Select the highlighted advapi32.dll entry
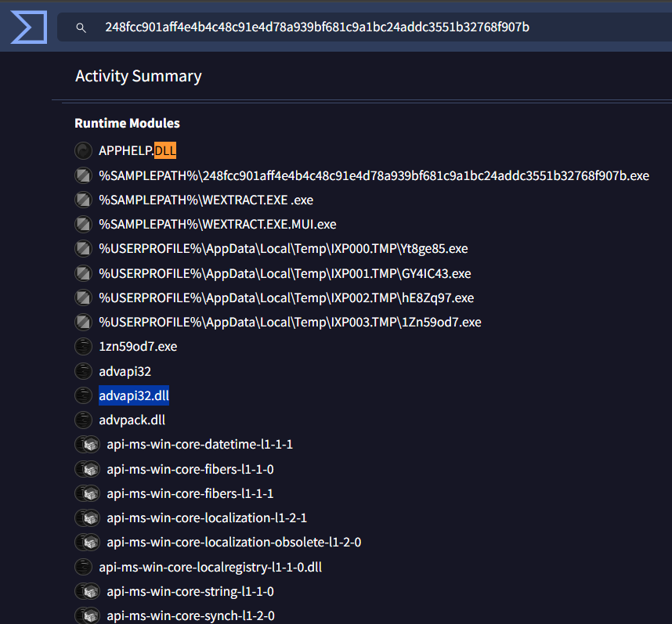This screenshot has width=672, height=624. pos(134,395)
